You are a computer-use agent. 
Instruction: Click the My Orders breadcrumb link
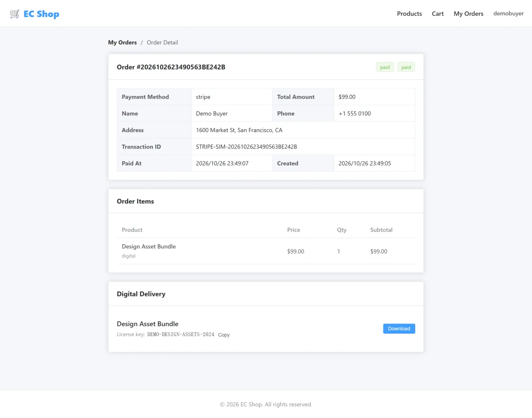122,42
